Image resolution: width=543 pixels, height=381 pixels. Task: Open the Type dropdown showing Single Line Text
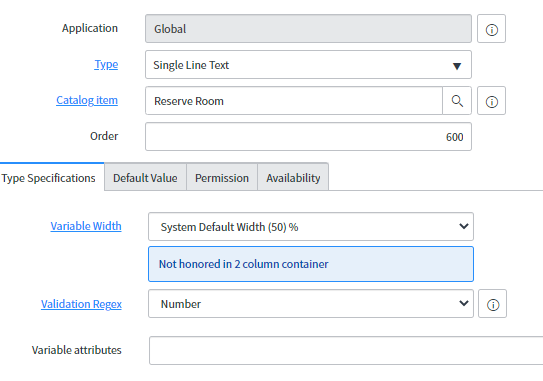point(308,65)
